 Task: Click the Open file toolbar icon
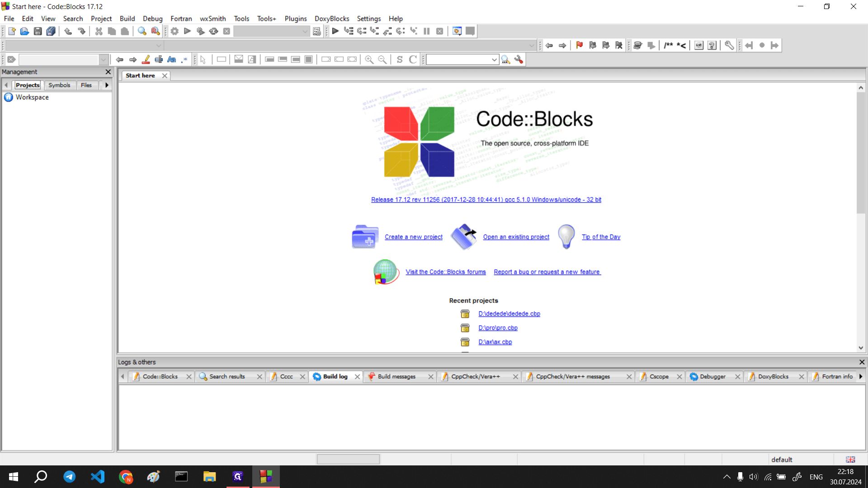24,31
